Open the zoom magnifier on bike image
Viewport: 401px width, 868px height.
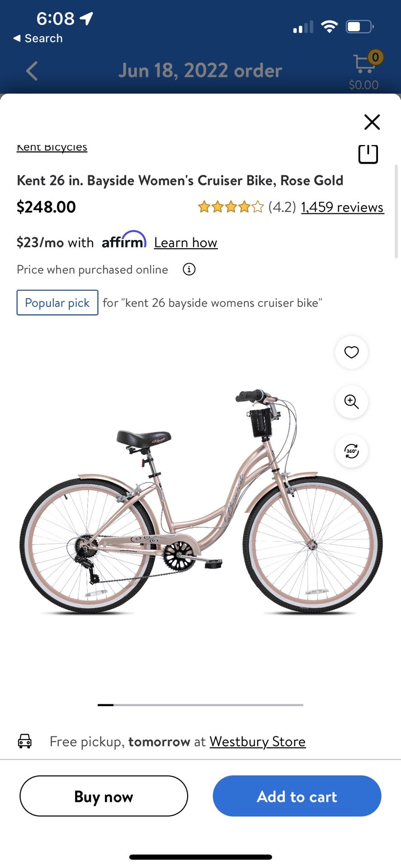[351, 401]
